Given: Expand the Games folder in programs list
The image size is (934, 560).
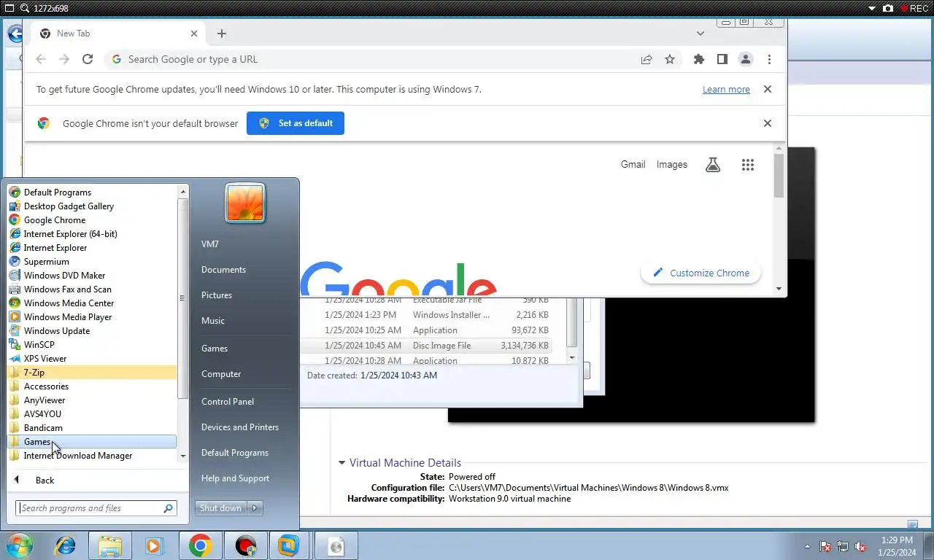Looking at the screenshot, I should 92,442.
